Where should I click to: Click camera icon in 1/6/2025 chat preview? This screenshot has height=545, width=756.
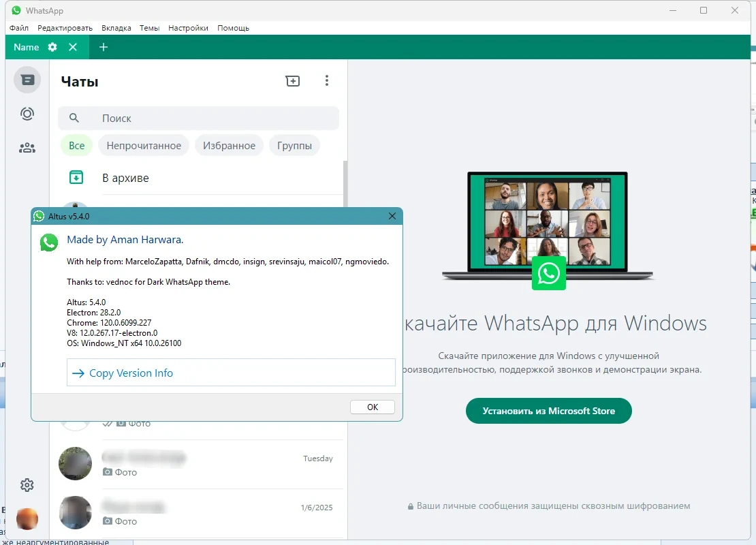click(x=108, y=521)
